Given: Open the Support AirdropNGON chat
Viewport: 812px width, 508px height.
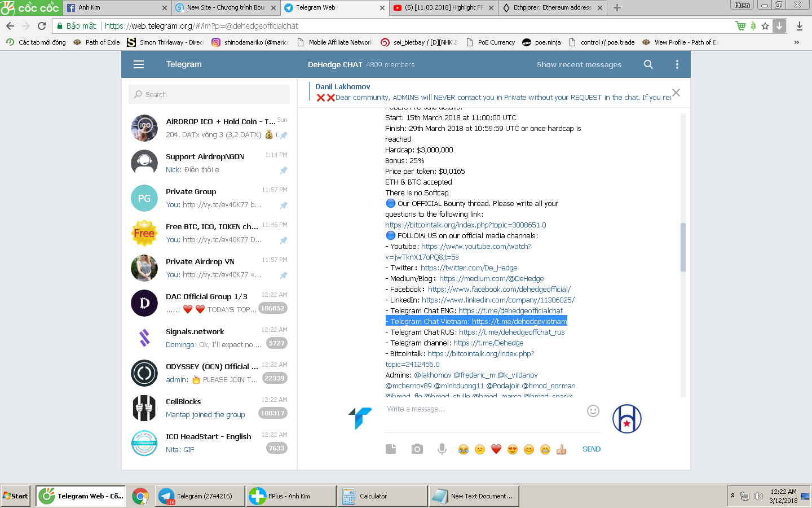Looking at the screenshot, I should tap(209, 163).
